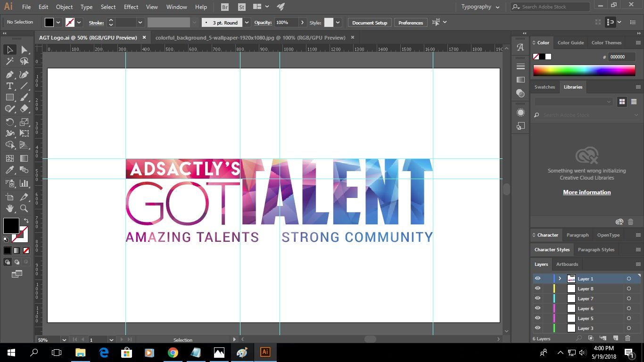Screen dimensions: 644x362
Task: Target Layer 8 using its circle
Action: [628, 288]
